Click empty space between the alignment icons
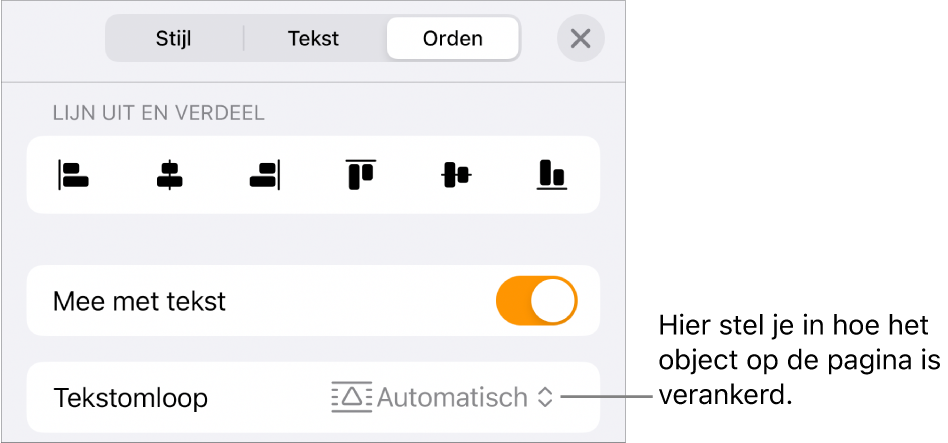948x443 pixels. 313,176
